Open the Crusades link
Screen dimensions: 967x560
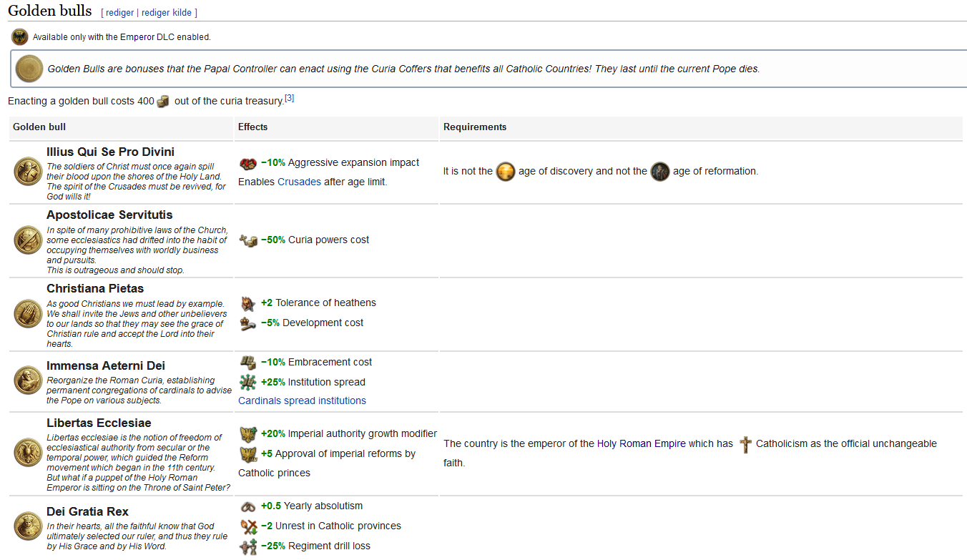299,182
